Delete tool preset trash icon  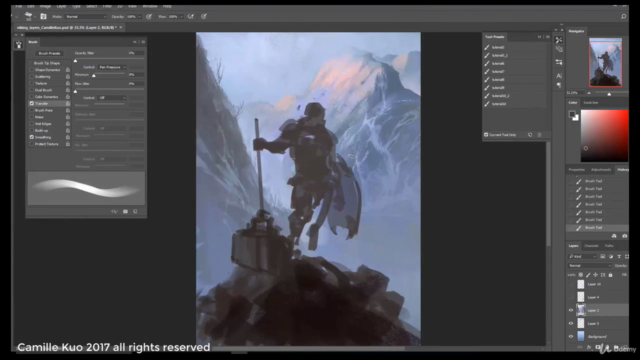(x=540, y=135)
